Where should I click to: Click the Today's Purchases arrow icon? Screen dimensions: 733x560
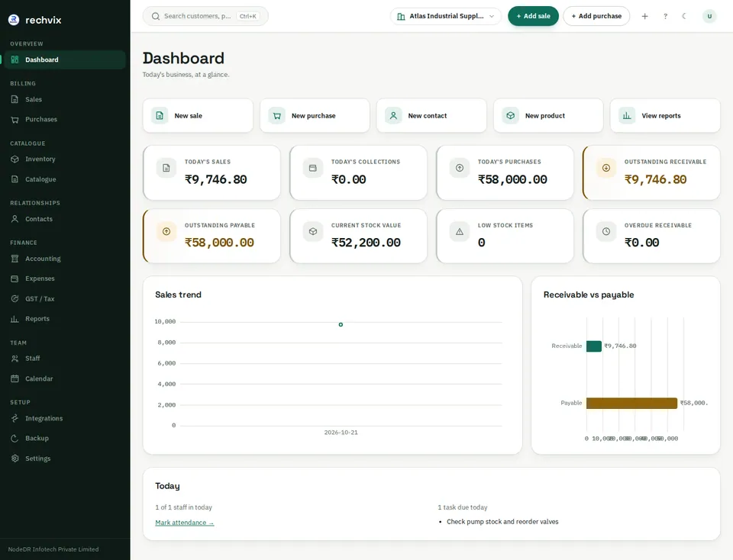tap(460, 168)
